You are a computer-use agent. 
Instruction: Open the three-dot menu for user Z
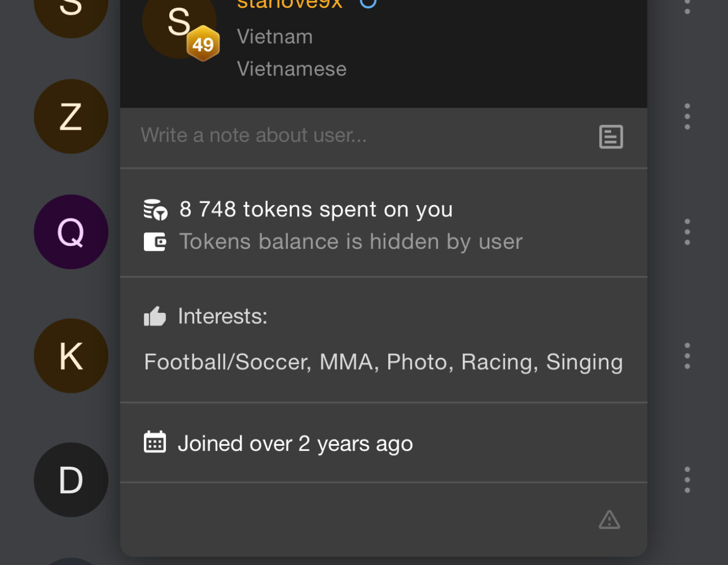tap(687, 116)
